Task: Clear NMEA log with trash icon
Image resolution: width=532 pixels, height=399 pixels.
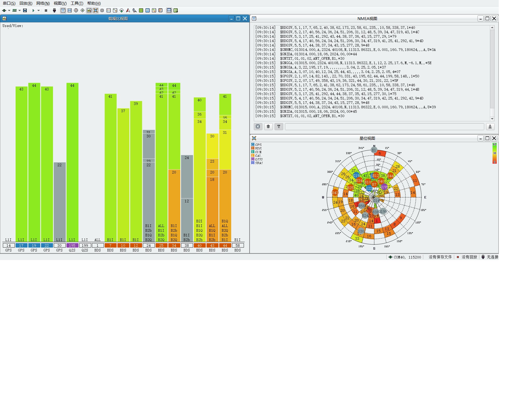Action: (268, 127)
